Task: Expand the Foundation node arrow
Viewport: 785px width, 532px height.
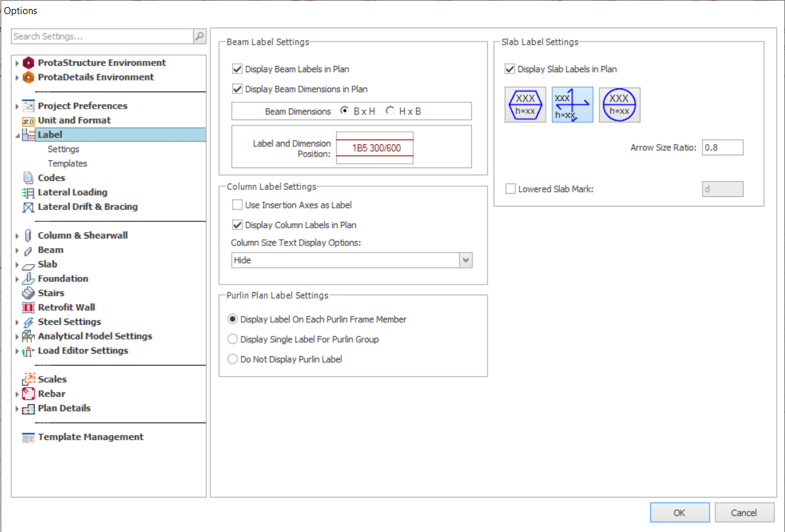Action: (17, 279)
